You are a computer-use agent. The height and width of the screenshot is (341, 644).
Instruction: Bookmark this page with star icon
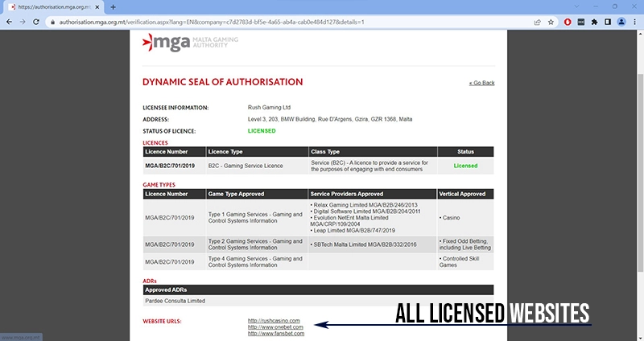(x=551, y=23)
